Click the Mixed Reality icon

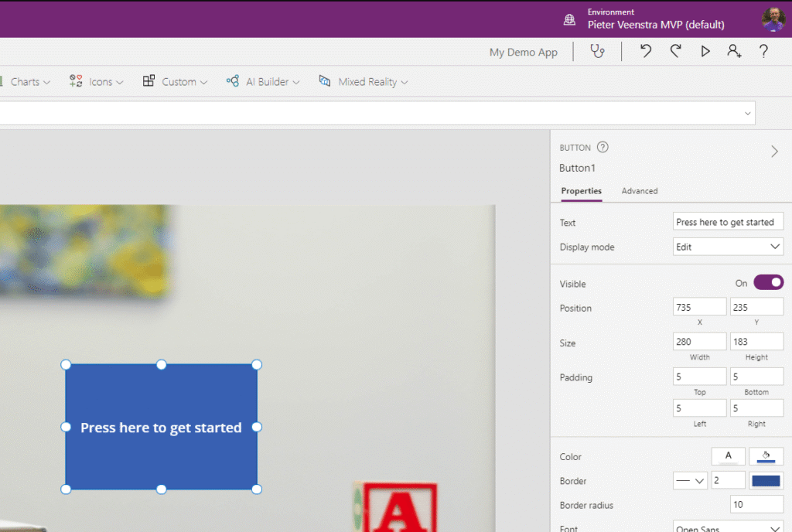tap(325, 80)
